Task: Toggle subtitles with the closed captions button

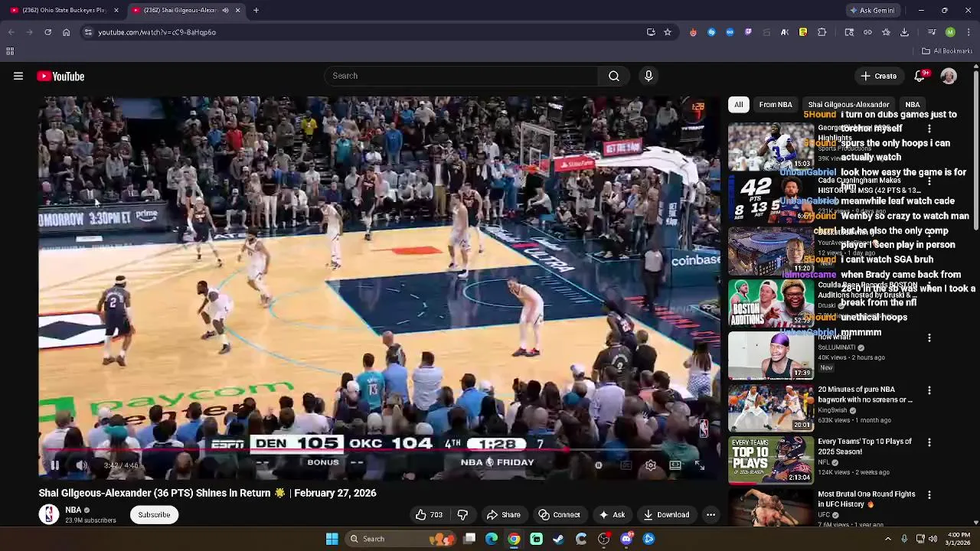Action: coord(626,465)
